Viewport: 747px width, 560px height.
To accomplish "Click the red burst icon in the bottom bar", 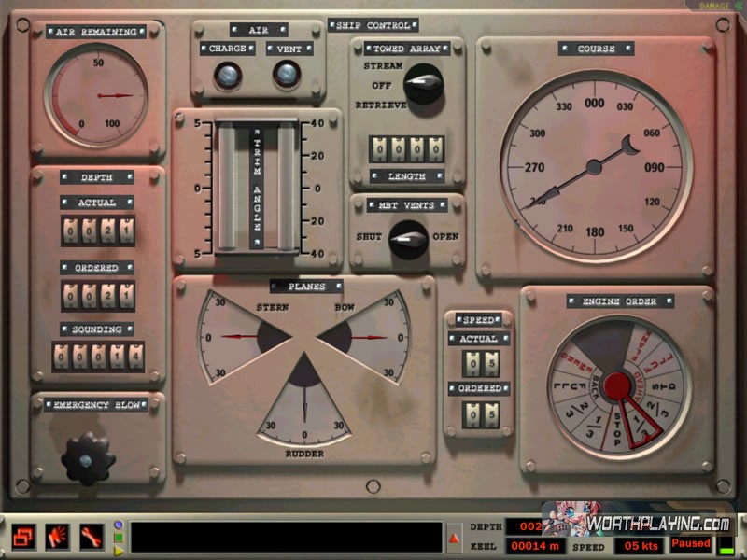I will tap(58, 536).
